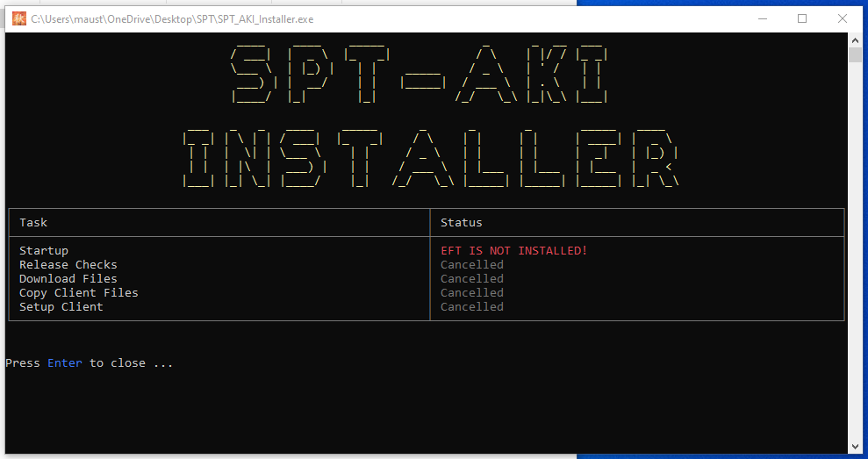Select the Download Files task row
The height and width of the screenshot is (459, 868).
(x=68, y=279)
